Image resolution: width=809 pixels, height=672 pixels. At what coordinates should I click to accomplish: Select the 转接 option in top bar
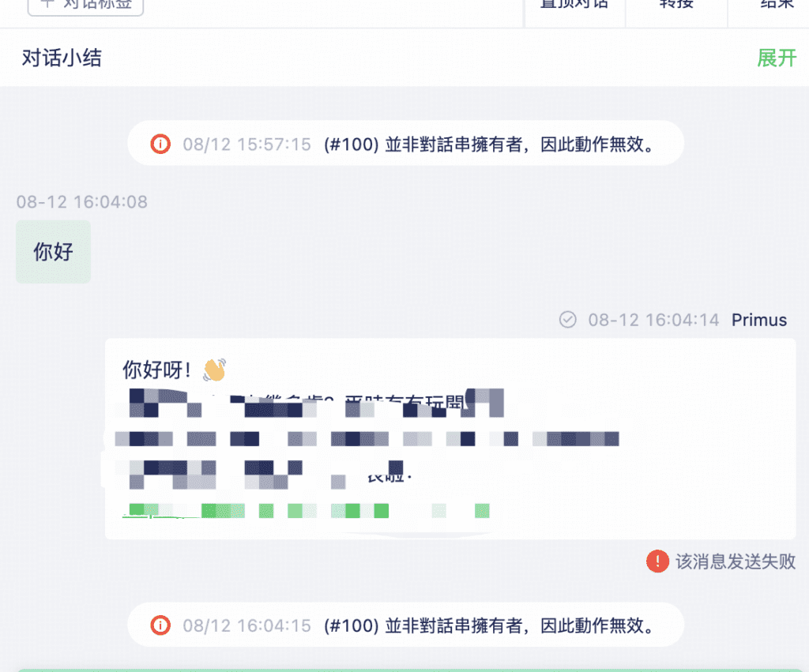pos(676,4)
